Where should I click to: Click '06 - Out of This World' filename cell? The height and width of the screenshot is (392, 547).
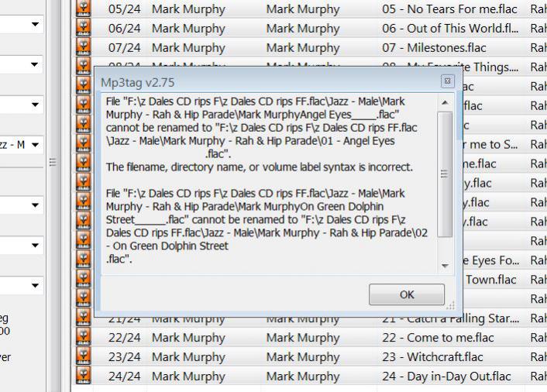pyautogui.click(x=449, y=29)
